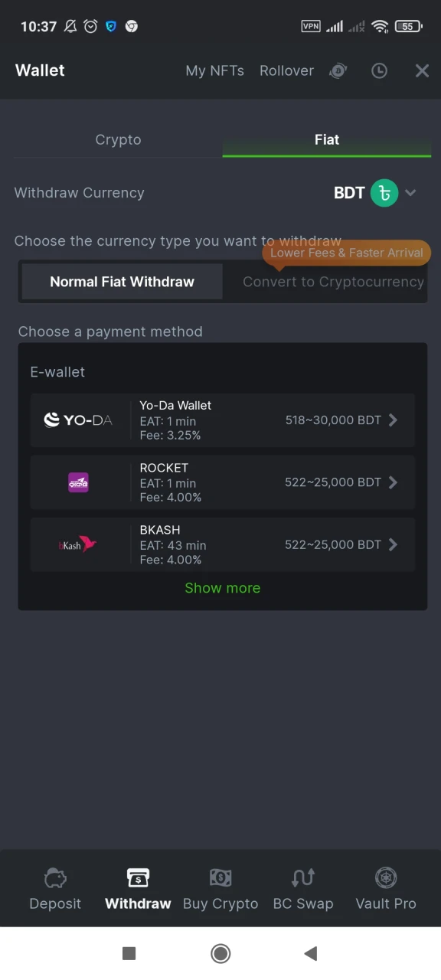Tap the BC Swap icon

(302, 878)
